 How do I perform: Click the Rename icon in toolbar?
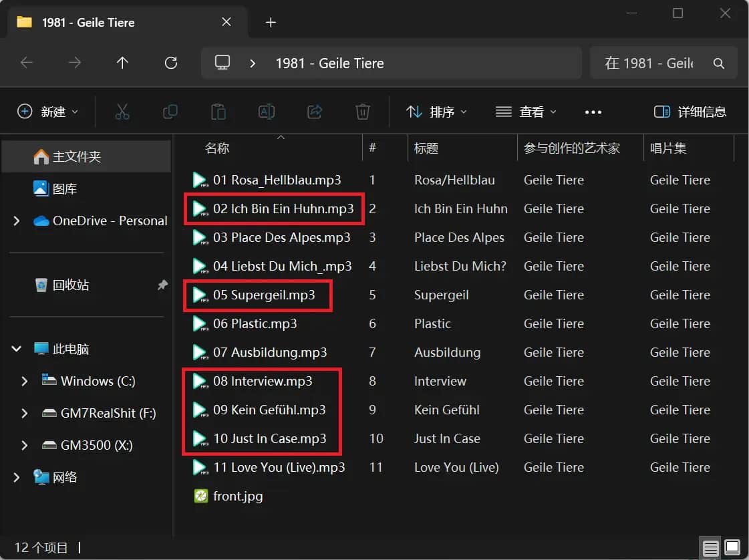tap(266, 112)
